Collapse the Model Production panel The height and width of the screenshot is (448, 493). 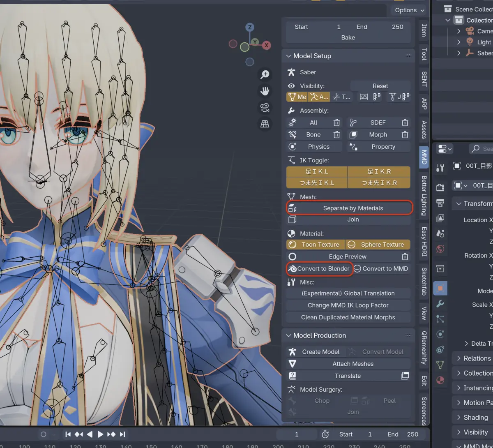[288, 335]
